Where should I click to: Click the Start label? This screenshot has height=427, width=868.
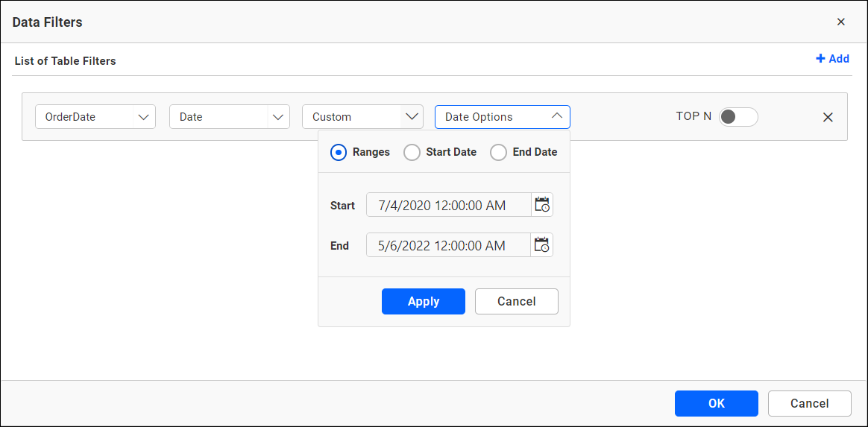tap(343, 206)
